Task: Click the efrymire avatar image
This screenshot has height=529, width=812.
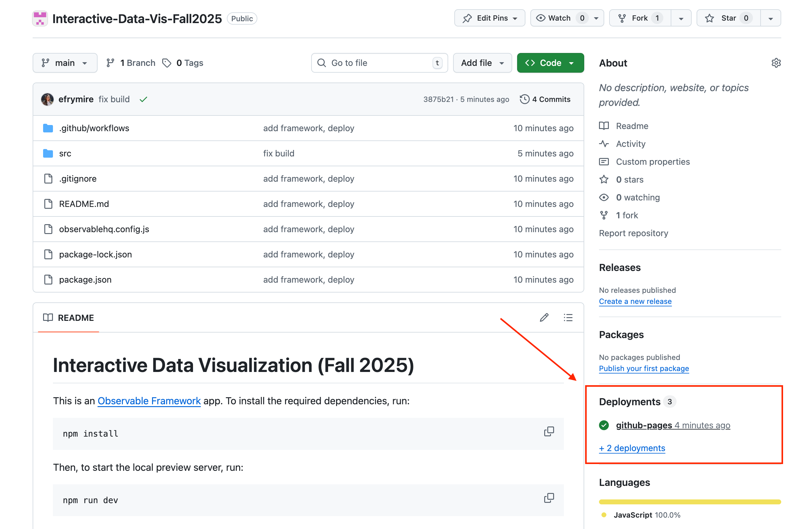Action: [x=47, y=99]
